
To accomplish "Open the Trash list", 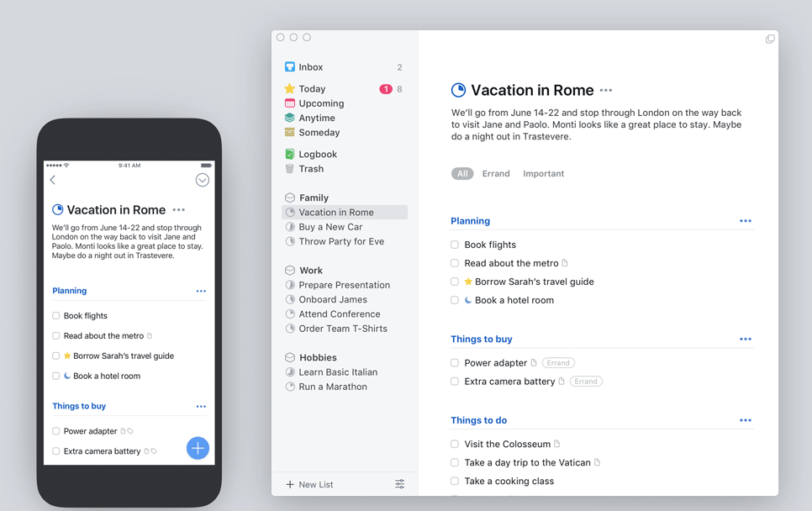I will click(x=310, y=169).
